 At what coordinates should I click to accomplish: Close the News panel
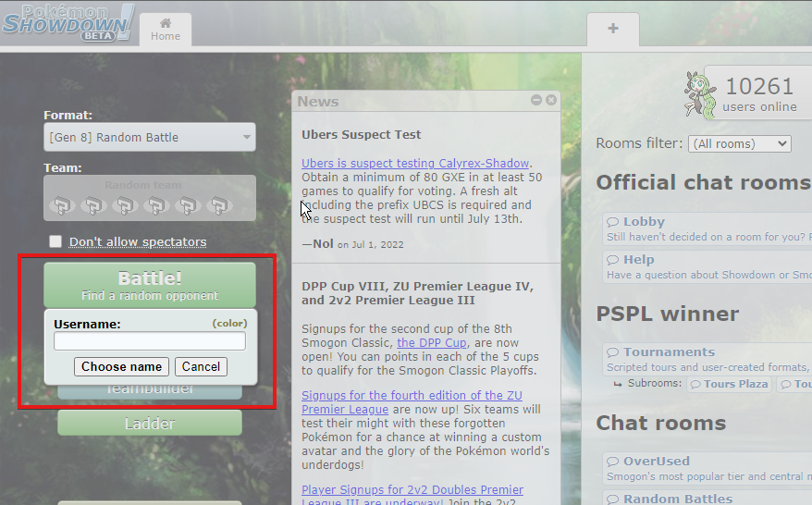(x=551, y=100)
